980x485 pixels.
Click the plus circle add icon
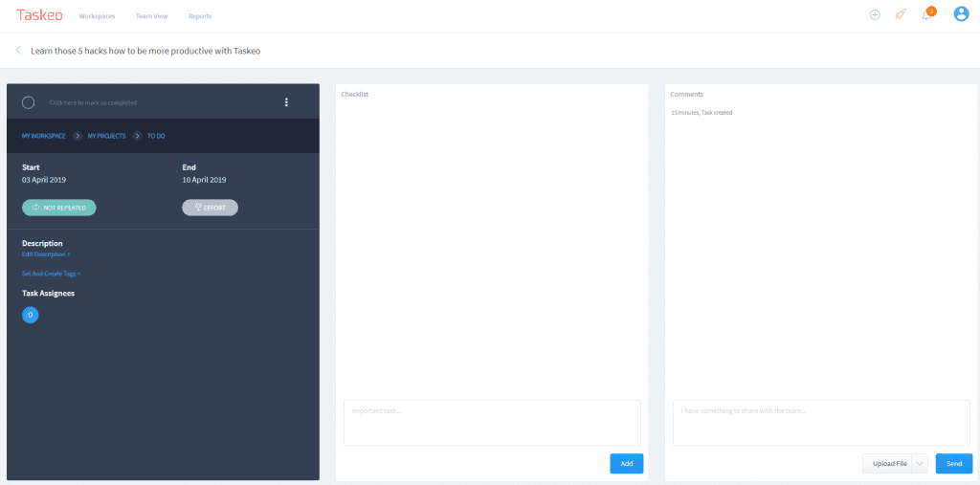point(875,15)
